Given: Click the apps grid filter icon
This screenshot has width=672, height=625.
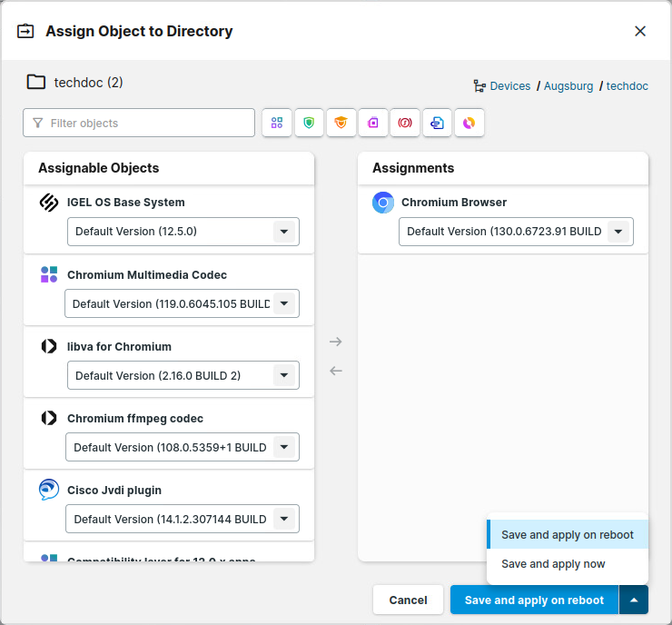Looking at the screenshot, I should coord(277,123).
